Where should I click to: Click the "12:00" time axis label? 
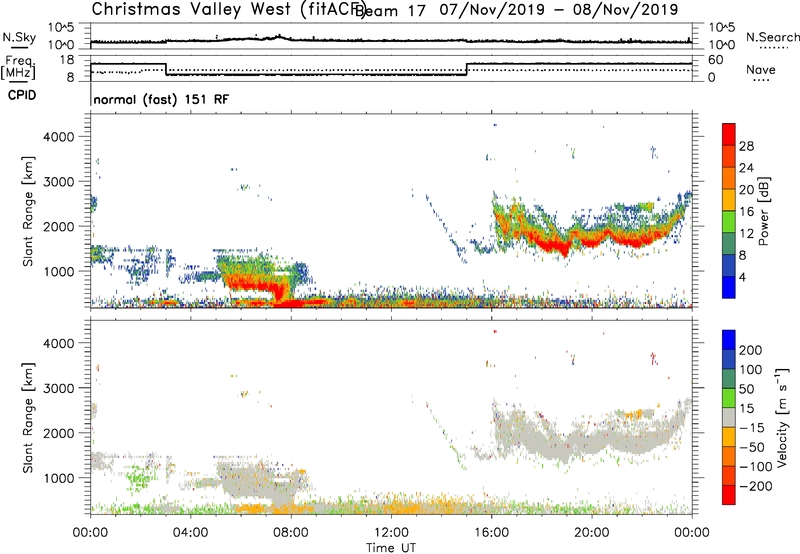point(391,533)
